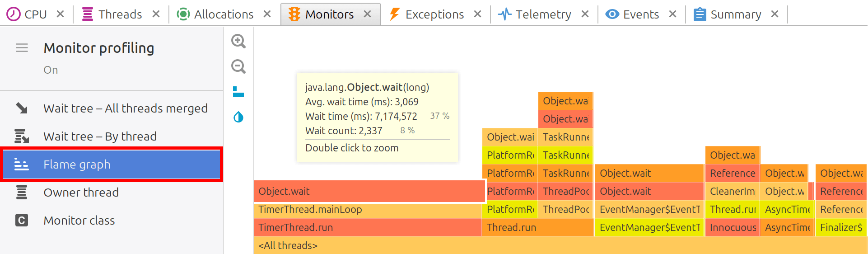Select the Finalizer$ frame

point(841,227)
